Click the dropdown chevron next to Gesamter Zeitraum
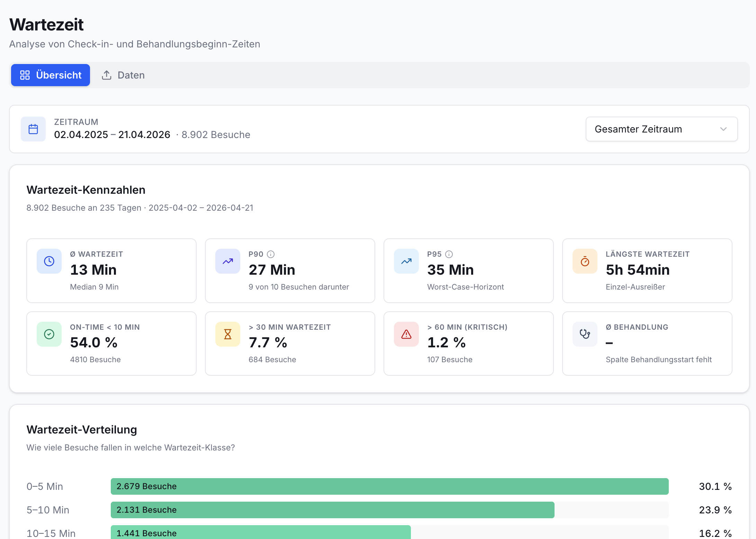This screenshot has width=756, height=539. tap(723, 129)
